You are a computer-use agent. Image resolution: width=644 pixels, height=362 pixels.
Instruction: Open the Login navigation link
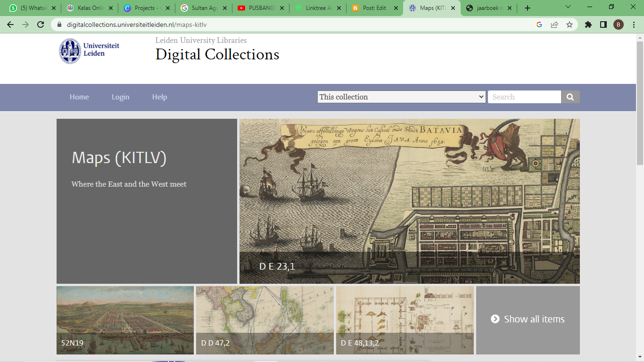tap(120, 97)
